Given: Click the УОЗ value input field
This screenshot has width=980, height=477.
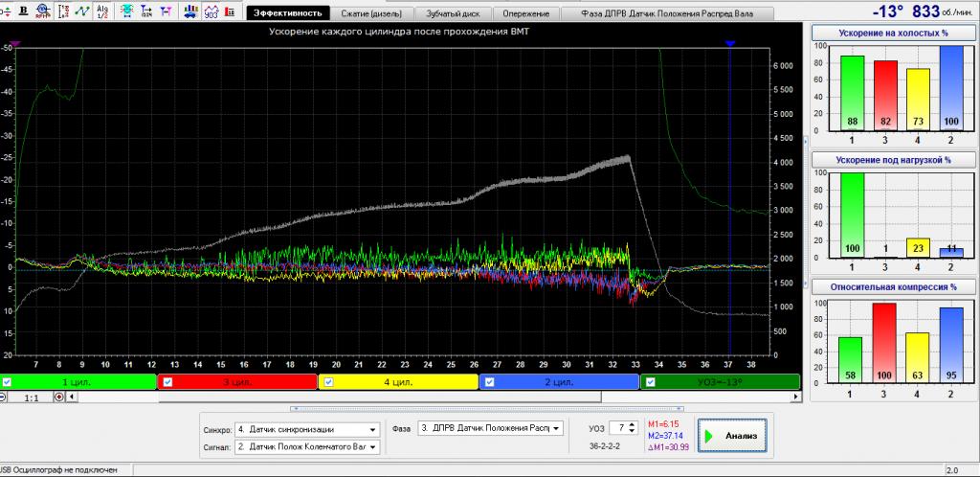Looking at the screenshot, I should point(620,428).
